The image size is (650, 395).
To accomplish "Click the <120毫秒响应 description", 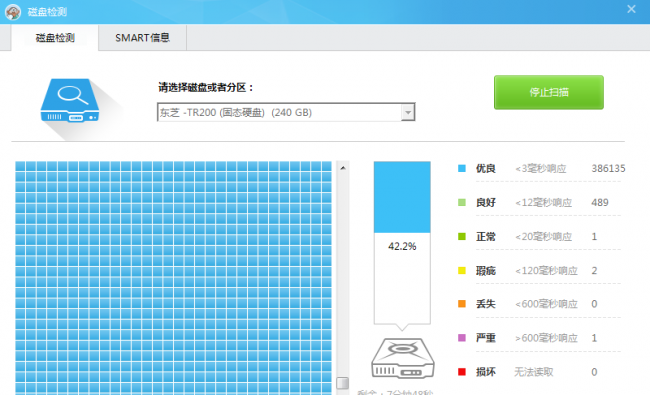I will [x=546, y=271].
